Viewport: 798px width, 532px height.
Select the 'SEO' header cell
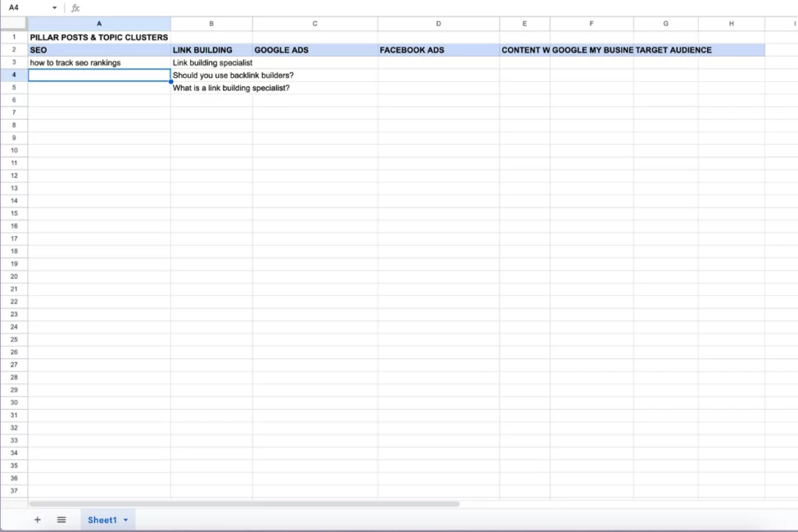99,50
